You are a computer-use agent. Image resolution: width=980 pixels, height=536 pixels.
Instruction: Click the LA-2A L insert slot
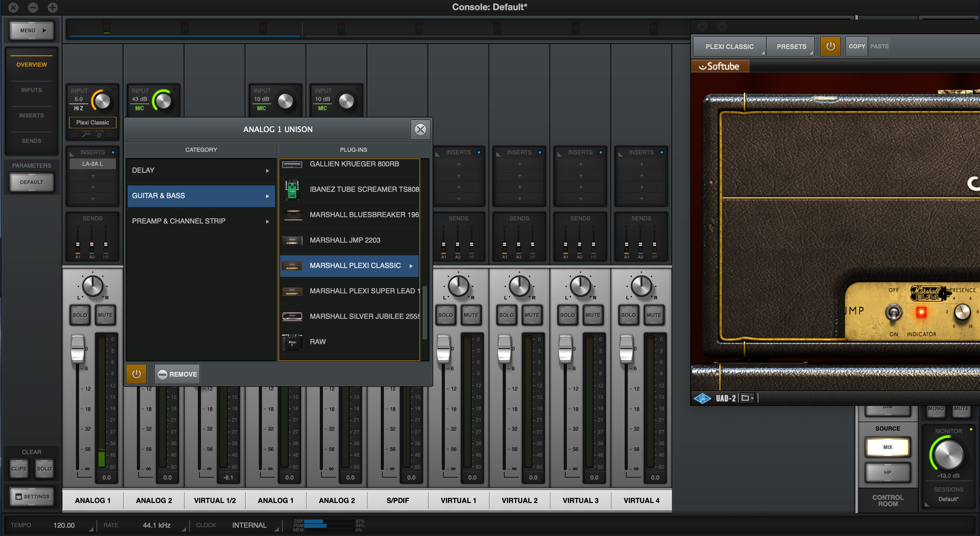point(92,164)
